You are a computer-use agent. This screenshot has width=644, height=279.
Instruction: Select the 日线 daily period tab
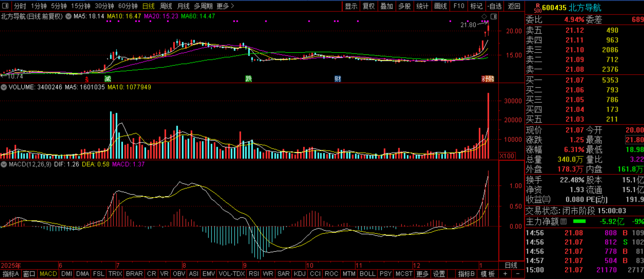tap(148, 6)
